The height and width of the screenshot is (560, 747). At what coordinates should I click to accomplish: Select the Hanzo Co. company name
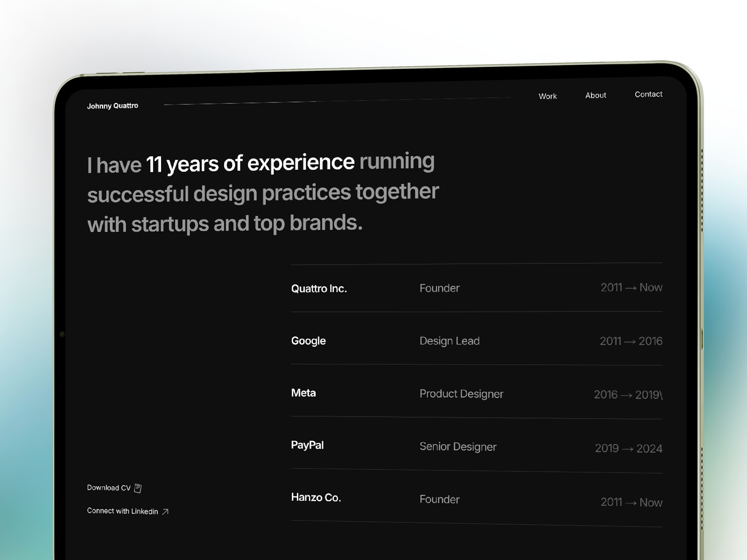pyautogui.click(x=316, y=497)
